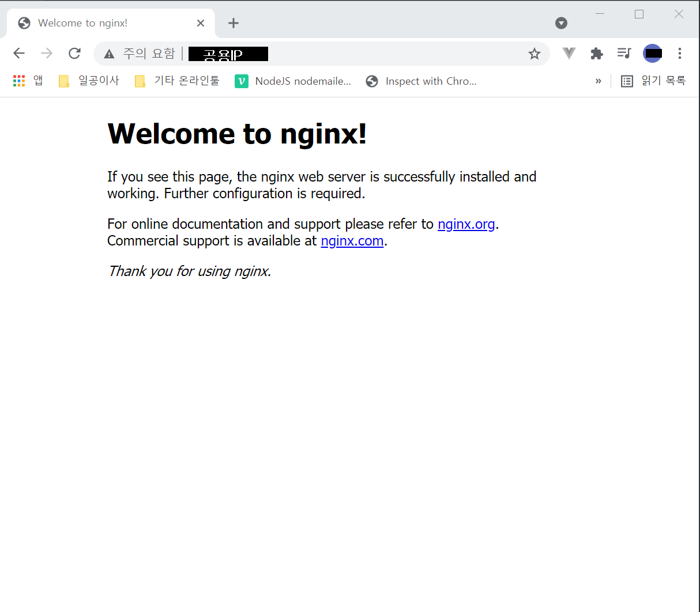Click the 주의 요함 security label
Viewport: 700px width, 612px height.
pyautogui.click(x=149, y=54)
